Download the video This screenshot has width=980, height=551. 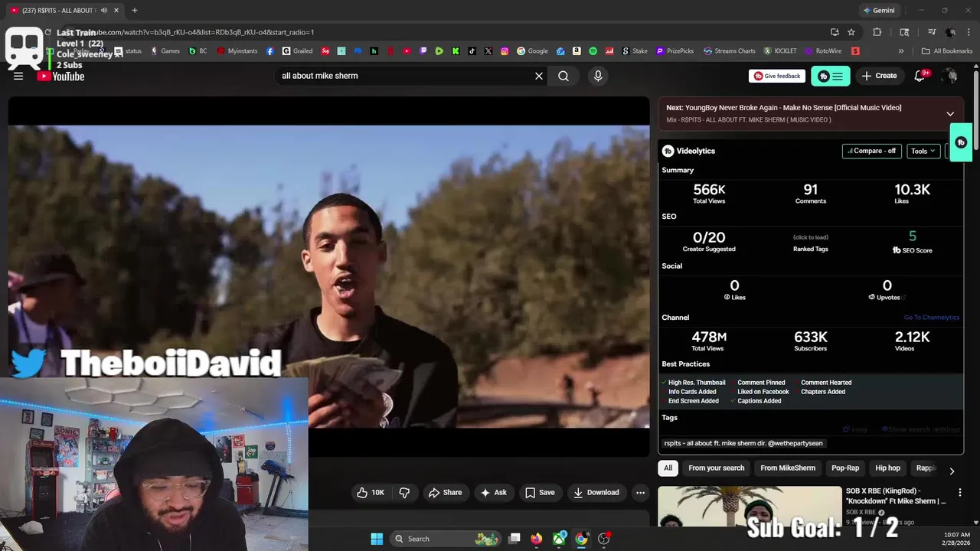[x=596, y=492]
